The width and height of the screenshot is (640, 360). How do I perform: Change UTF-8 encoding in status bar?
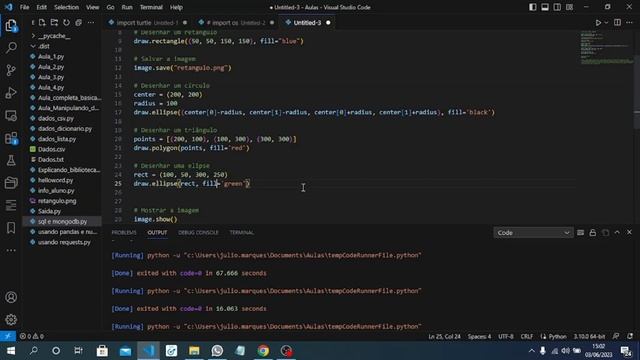pos(506,336)
